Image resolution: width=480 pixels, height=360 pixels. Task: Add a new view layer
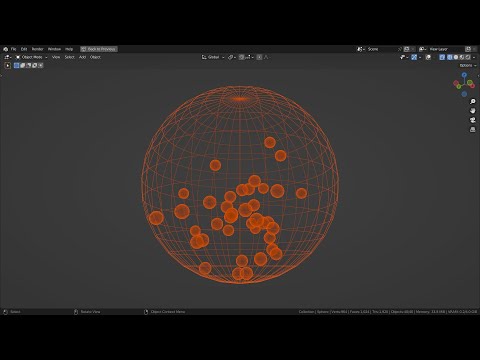[x=469, y=49]
